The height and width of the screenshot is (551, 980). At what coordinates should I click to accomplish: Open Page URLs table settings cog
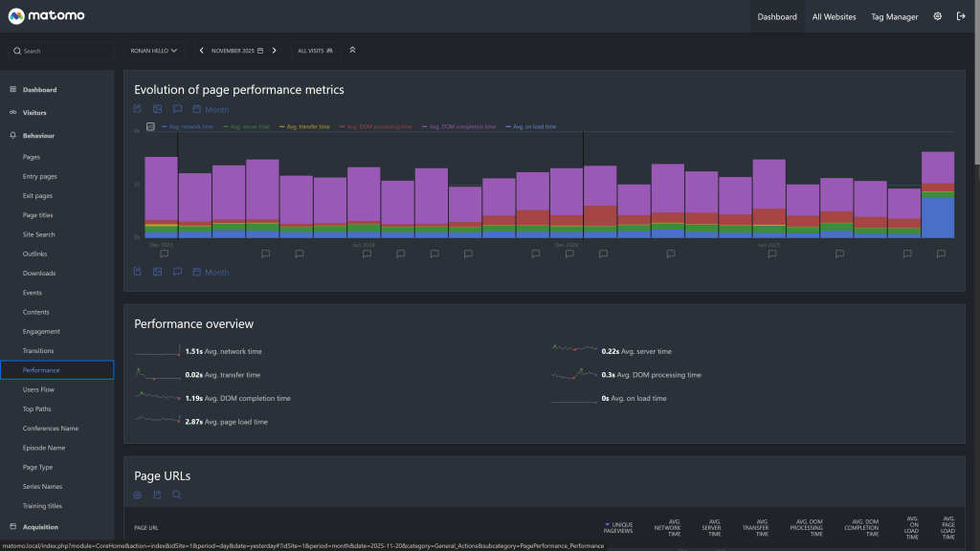click(x=138, y=495)
